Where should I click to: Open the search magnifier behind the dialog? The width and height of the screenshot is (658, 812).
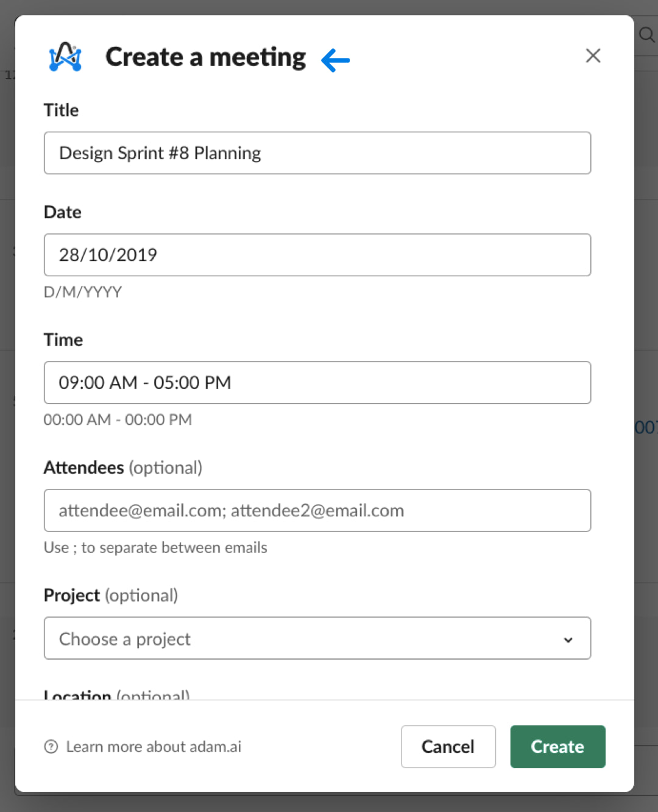coord(646,35)
